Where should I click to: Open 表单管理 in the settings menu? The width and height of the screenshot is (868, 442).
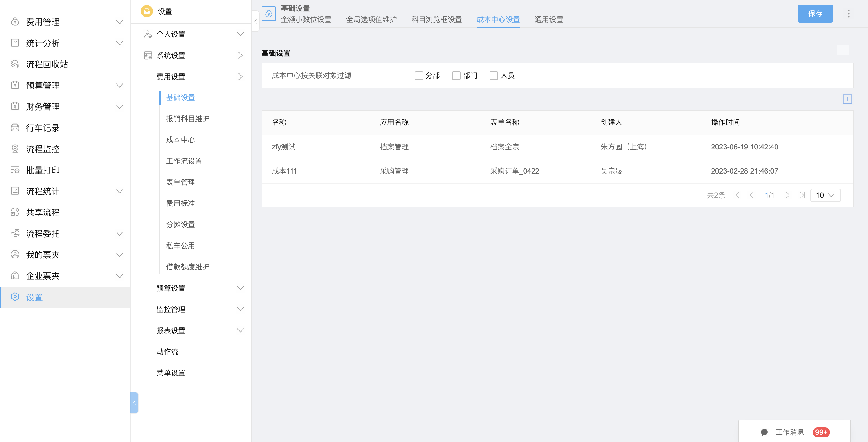tap(180, 182)
